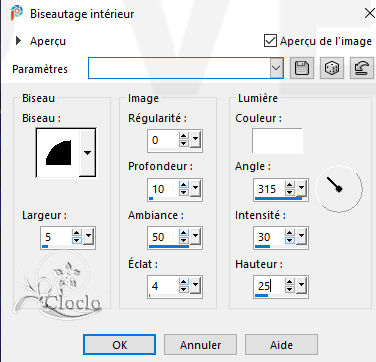Open the Largeur slider dropdown arrow
Image resolution: width=376 pixels, height=362 pixels.
point(88,237)
